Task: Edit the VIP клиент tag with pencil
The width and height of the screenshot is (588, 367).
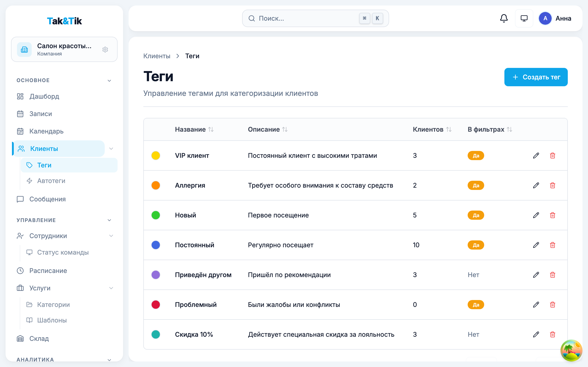Action: (x=536, y=156)
